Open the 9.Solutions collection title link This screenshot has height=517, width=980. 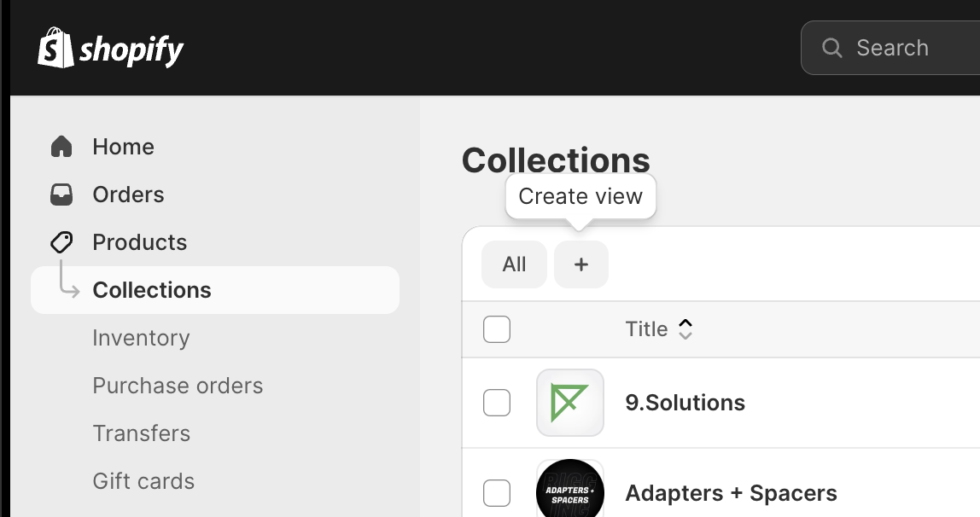point(685,403)
